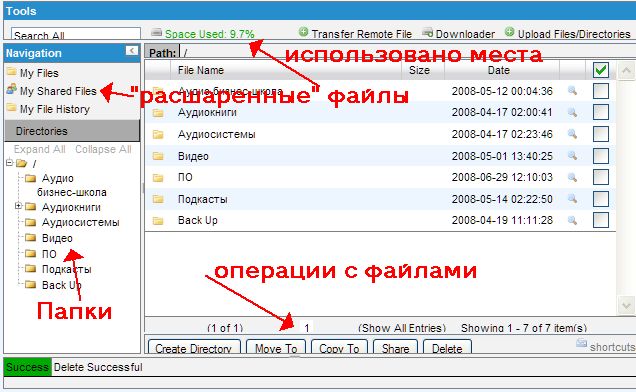
Task: Check the box for ПО row
Action: point(601,177)
